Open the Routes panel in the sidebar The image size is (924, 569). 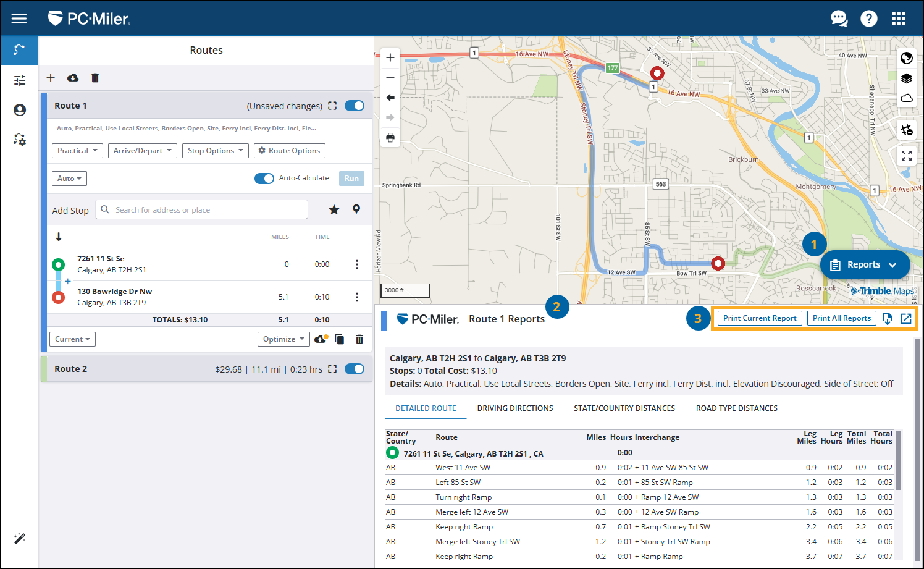pos(19,51)
